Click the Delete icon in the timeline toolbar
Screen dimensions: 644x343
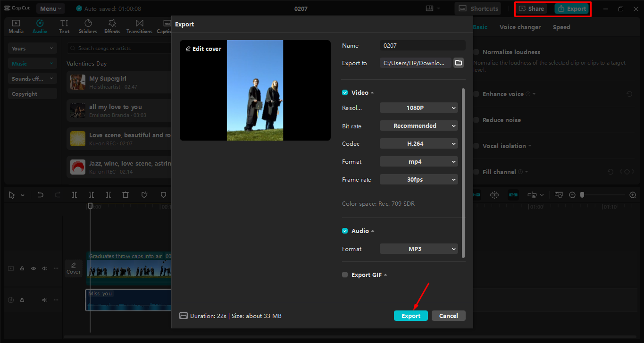coord(125,194)
